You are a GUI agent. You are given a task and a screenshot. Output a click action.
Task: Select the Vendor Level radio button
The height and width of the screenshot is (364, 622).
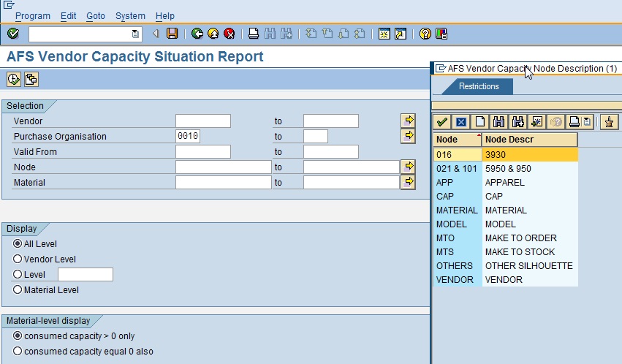coord(18,259)
